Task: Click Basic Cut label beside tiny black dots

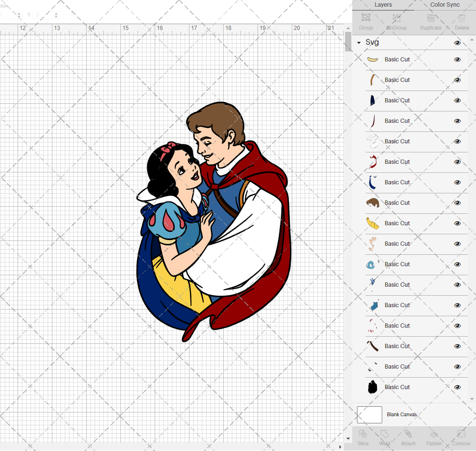Action: click(x=397, y=367)
